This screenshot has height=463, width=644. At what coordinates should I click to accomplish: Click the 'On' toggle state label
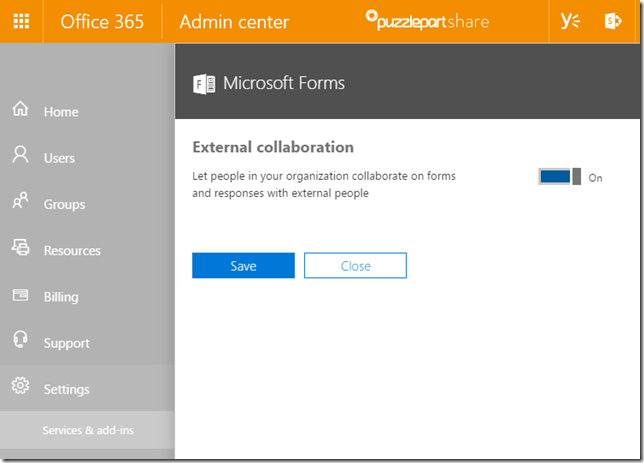click(595, 178)
